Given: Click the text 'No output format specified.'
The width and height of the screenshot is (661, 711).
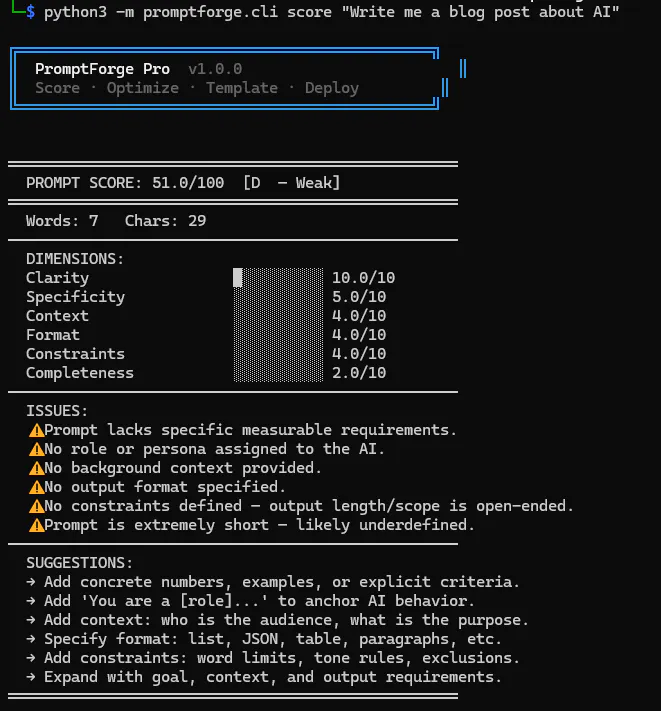Looking at the screenshot, I should [165, 487].
